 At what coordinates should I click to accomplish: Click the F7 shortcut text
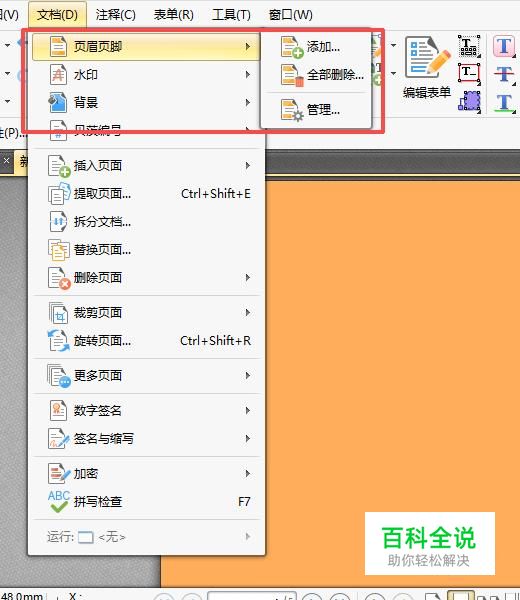(244, 502)
